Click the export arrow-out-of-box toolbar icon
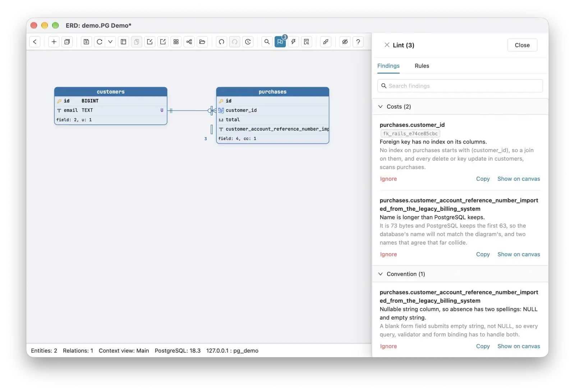 [x=163, y=42]
